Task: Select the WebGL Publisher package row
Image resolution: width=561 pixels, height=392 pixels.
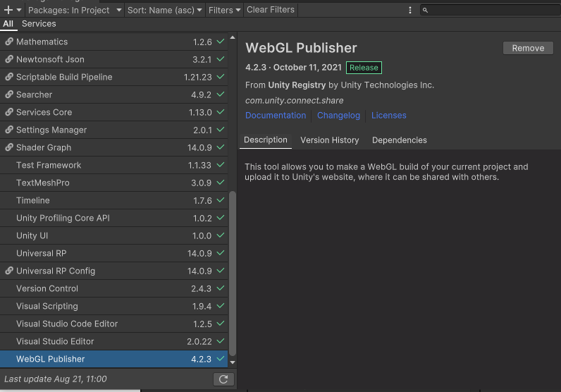Action: pos(113,359)
